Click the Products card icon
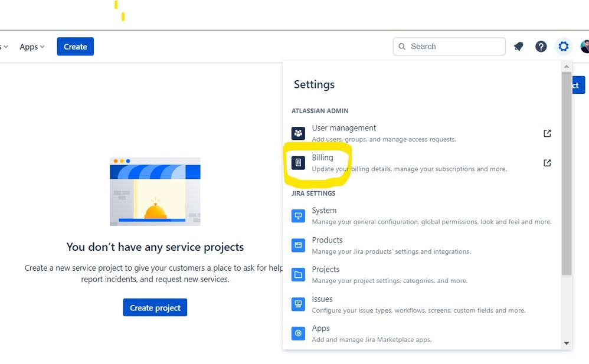The height and width of the screenshot is (364, 589). click(x=298, y=245)
